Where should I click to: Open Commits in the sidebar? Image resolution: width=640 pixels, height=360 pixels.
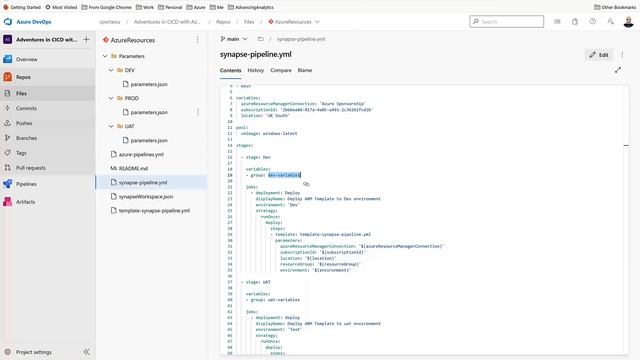point(26,108)
